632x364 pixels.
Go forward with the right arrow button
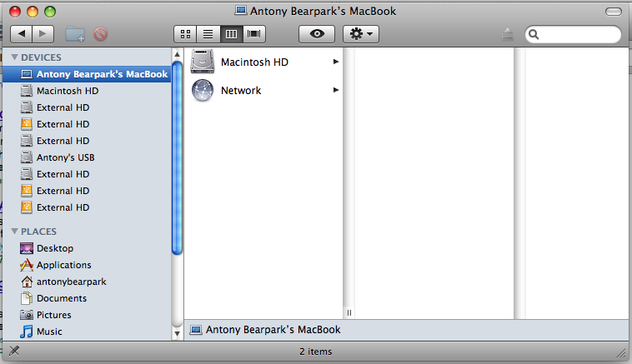tap(43, 34)
